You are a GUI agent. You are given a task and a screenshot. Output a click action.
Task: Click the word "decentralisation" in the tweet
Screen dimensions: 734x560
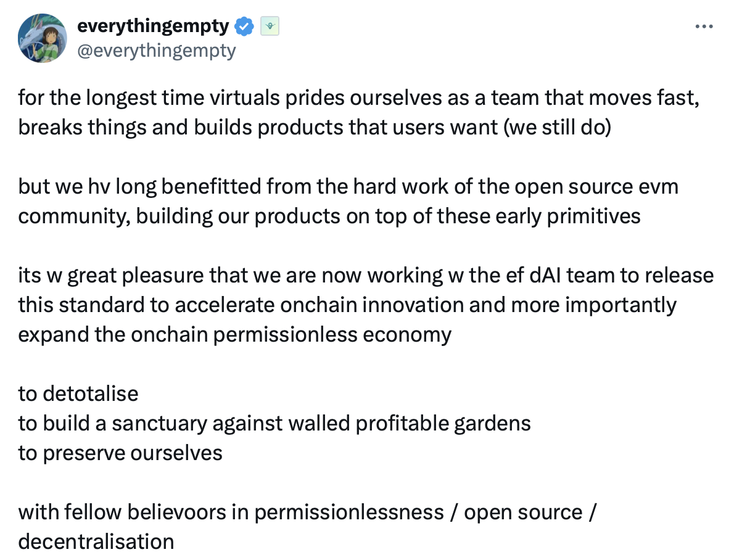click(96, 541)
